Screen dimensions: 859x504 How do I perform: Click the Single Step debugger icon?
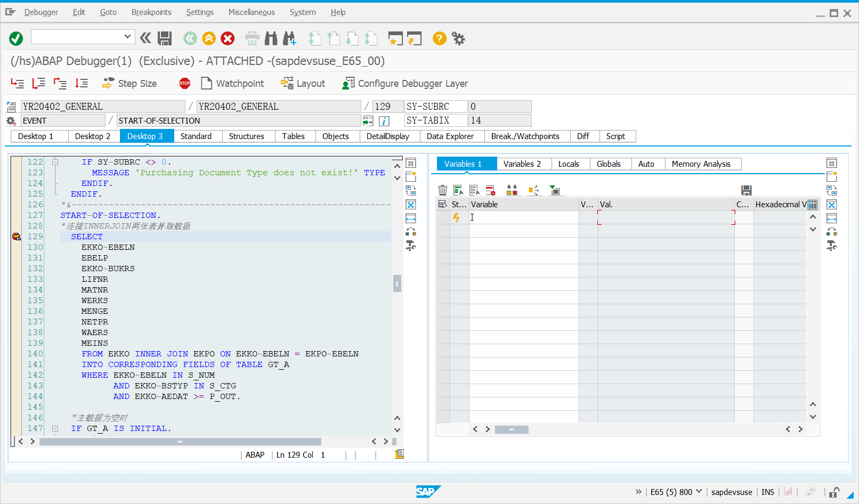[18, 84]
